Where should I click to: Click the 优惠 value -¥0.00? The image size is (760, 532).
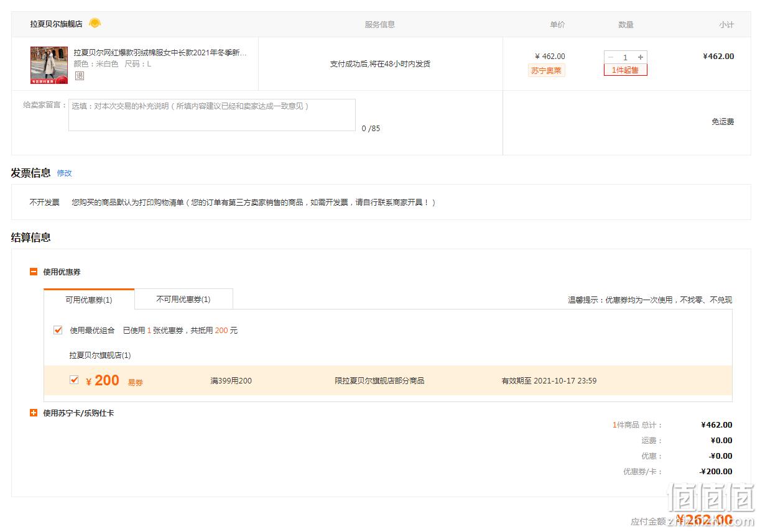pyautogui.click(x=721, y=456)
